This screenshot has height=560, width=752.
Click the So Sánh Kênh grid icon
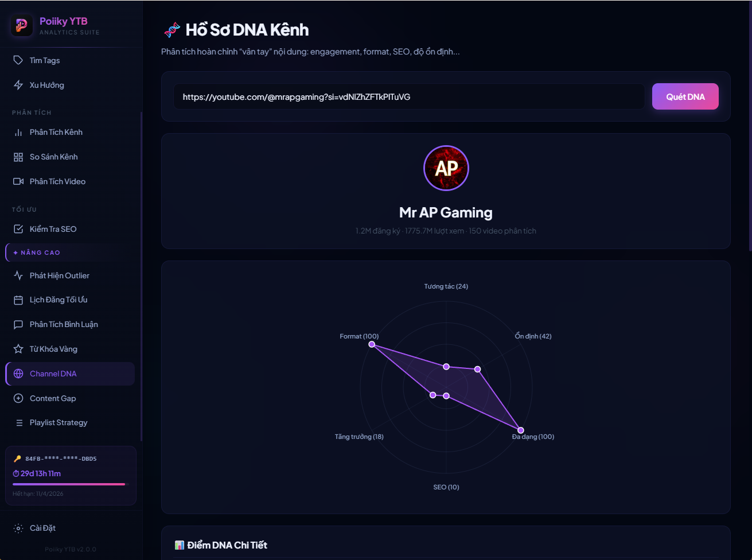[18, 157]
